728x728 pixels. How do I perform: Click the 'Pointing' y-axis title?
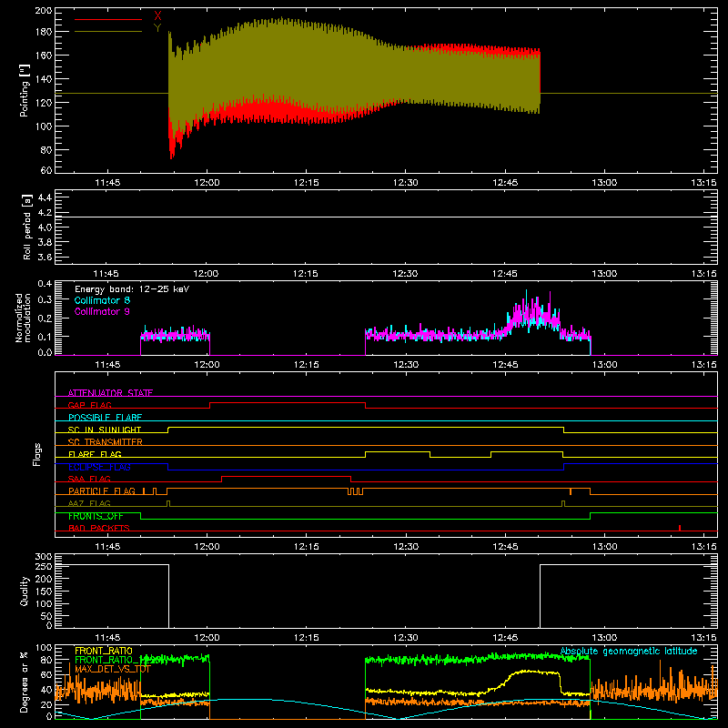25,90
